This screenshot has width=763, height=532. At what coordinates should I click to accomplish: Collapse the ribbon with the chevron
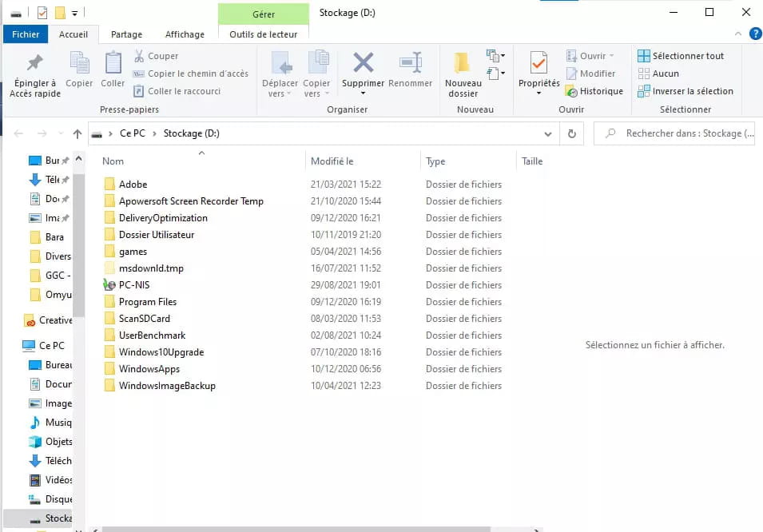pos(738,34)
